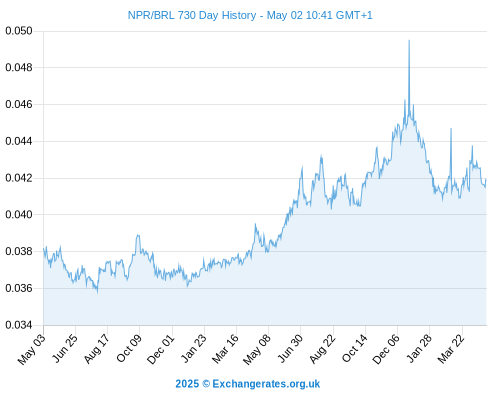Select the Jun 25 date label
Screen dimensions: 495x400
click(65, 348)
